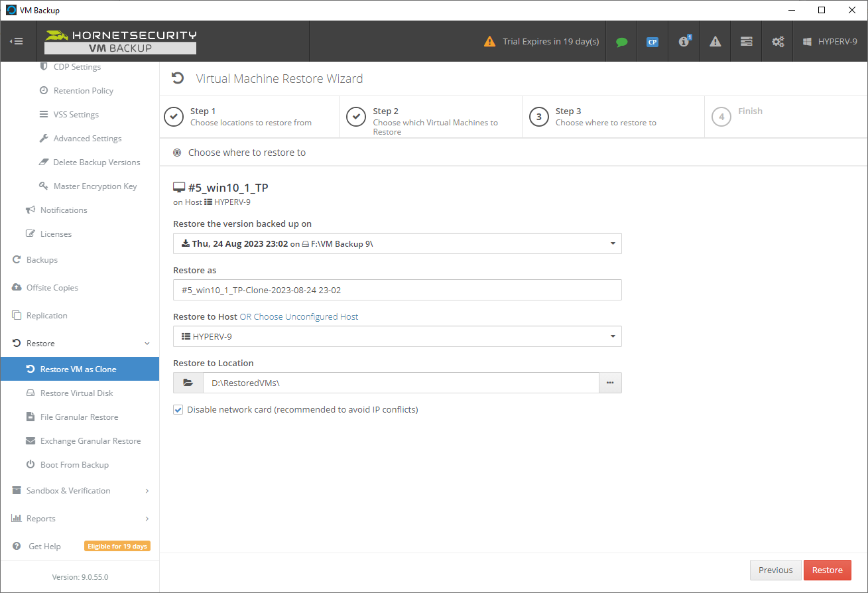
Task: Click the Trial Expires in 19 day(s) notice
Action: tap(542, 41)
